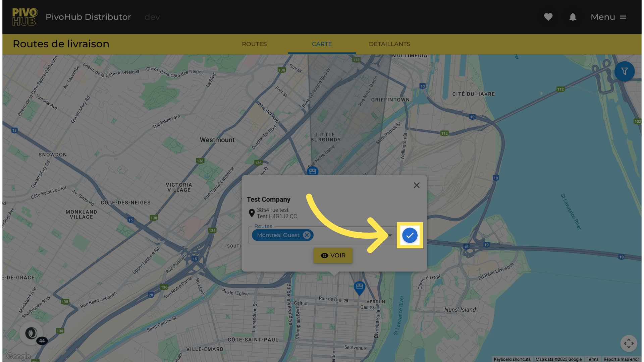The height and width of the screenshot is (362, 644).
Task: Click the store marker near Verdun
Action: [x=359, y=287]
